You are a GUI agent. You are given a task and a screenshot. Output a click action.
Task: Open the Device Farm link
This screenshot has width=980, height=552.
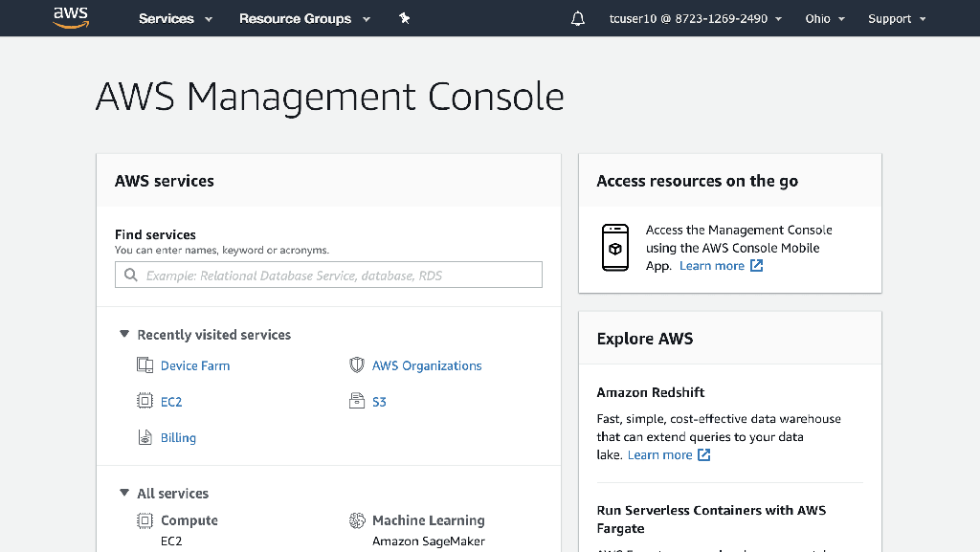coord(195,365)
